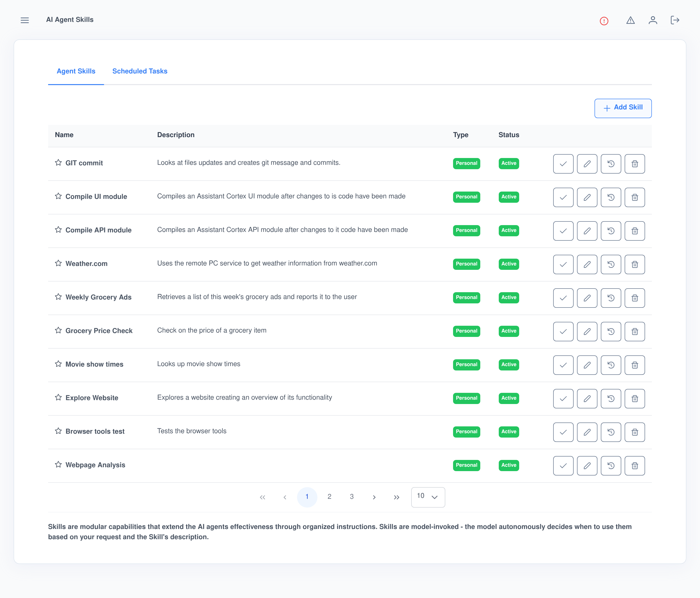This screenshot has height=598, width=700.
Task: Edit the Compile UI module skill
Action: 587,197
